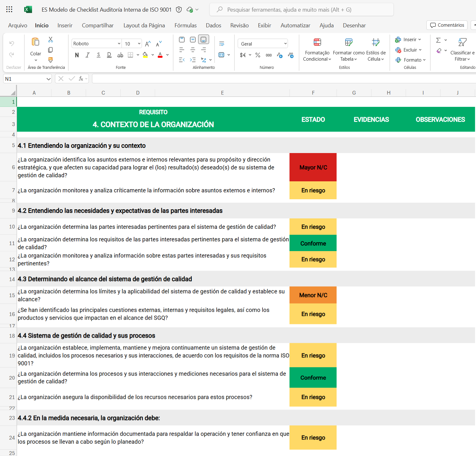
Task: Copy selection with the copy icon
Action: pyautogui.click(x=51, y=50)
